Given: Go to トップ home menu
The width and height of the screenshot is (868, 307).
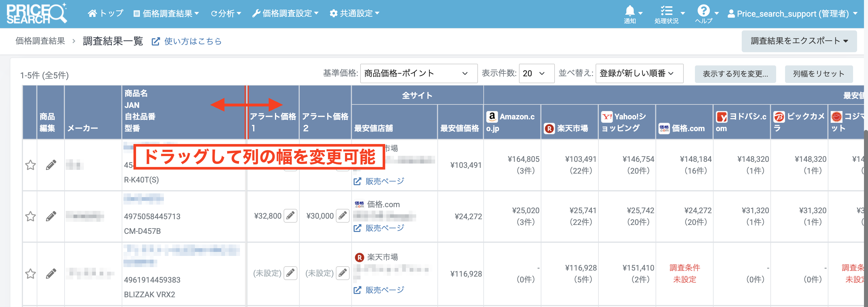Looking at the screenshot, I should click(105, 13).
